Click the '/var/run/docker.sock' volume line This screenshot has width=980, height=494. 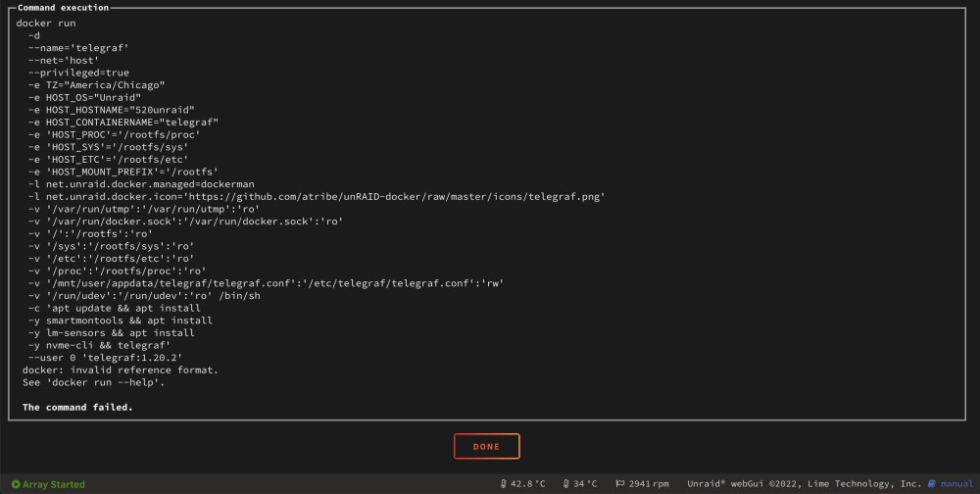(x=185, y=222)
